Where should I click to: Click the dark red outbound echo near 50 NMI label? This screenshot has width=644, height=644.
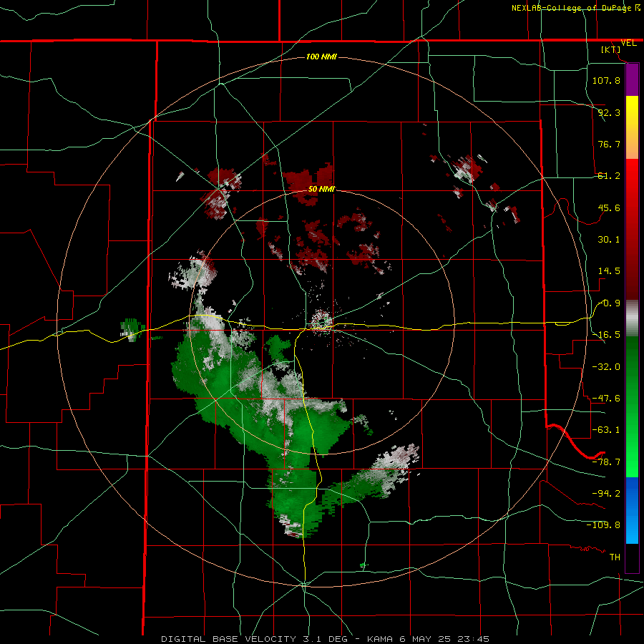click(x=309, y=184)
